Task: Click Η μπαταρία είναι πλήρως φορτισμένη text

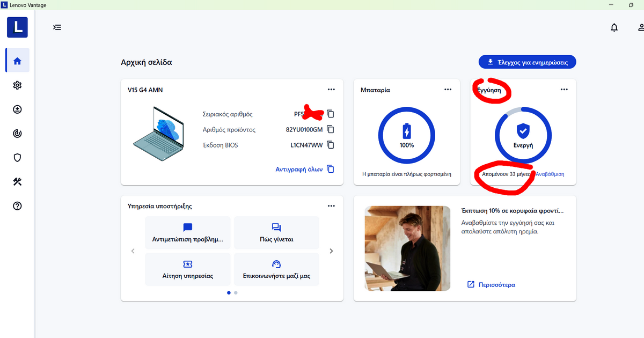Action: (407, 174)
